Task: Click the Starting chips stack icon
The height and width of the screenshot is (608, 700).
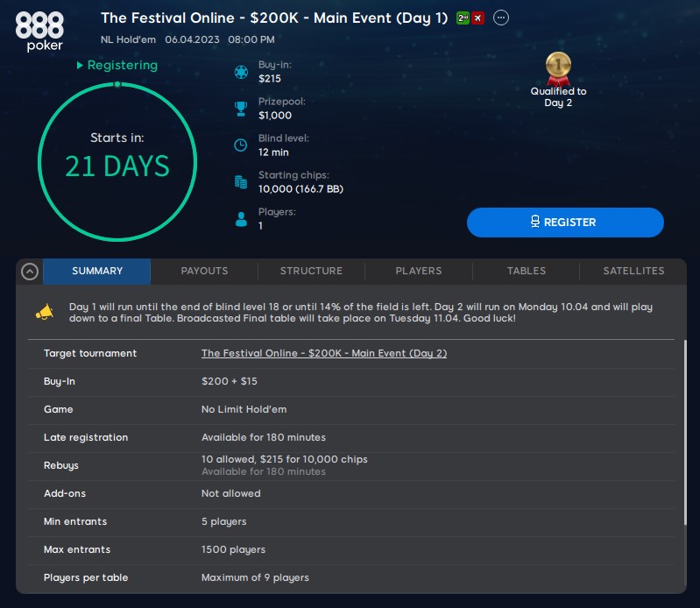Action: point(241,181)
